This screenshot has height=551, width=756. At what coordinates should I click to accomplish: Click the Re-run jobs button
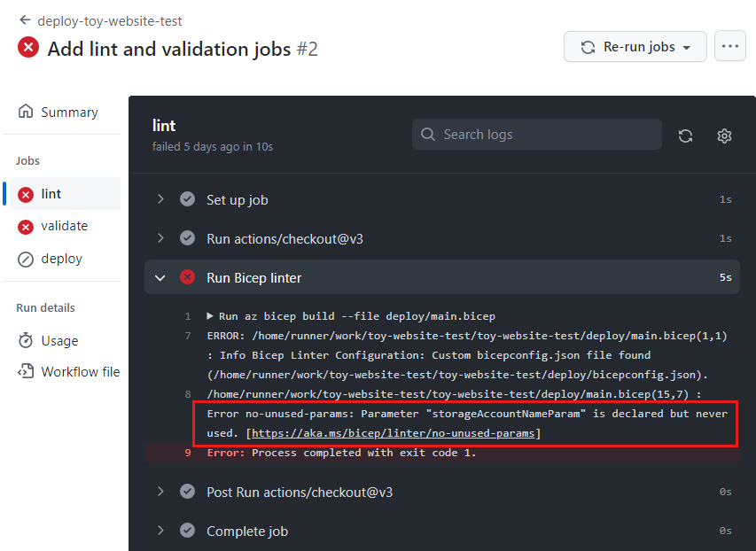[x=635, y=47]
